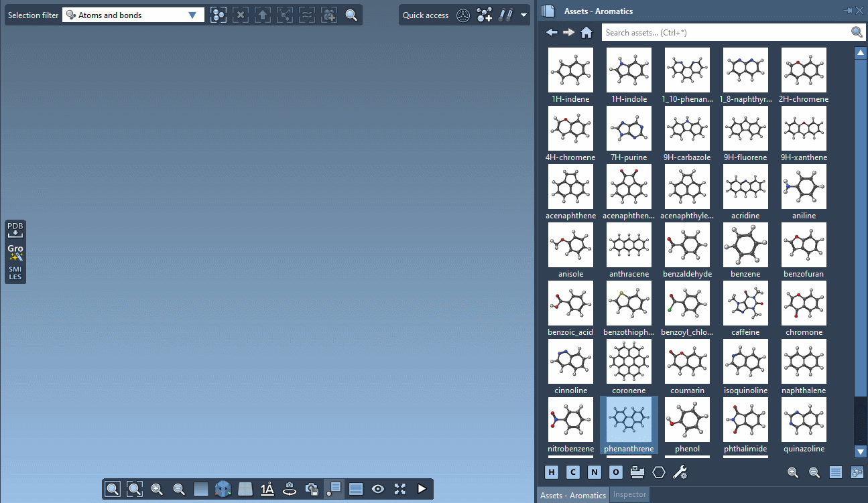The image size is (868, 503).
Task: Toggle the N element filter
Action: (594, 472)
